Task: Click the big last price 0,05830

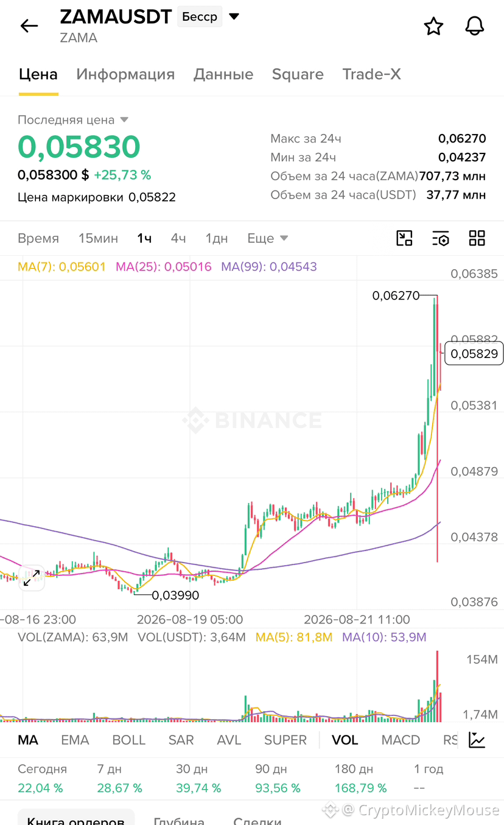Action: pyautogui.click(x=79, y=147)
